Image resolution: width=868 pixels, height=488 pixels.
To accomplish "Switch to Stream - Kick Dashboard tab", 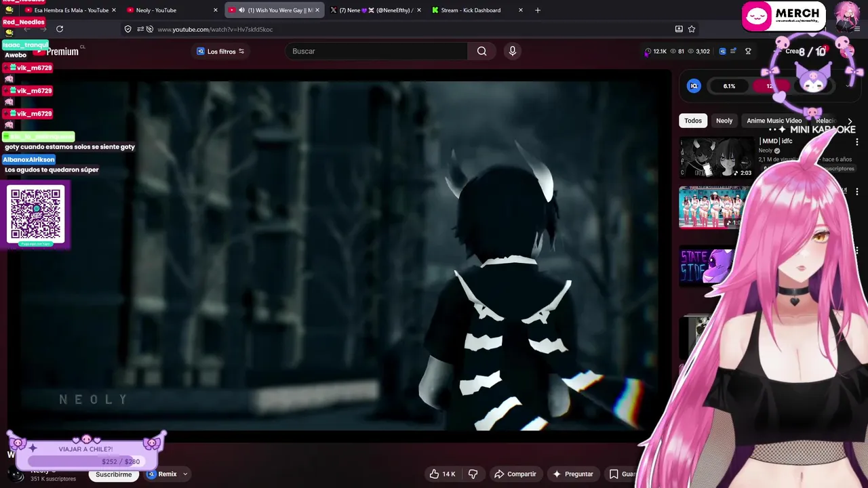I will pos(478,10).
